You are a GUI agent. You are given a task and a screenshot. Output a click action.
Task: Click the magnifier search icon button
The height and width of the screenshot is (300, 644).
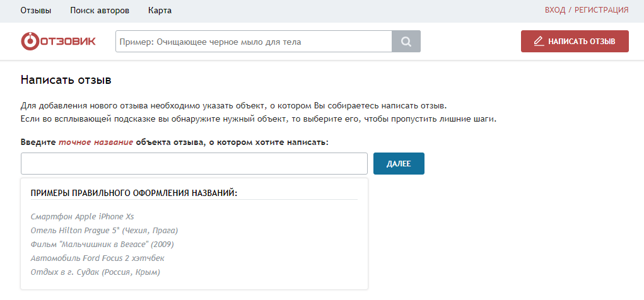(x=406, y=42)
